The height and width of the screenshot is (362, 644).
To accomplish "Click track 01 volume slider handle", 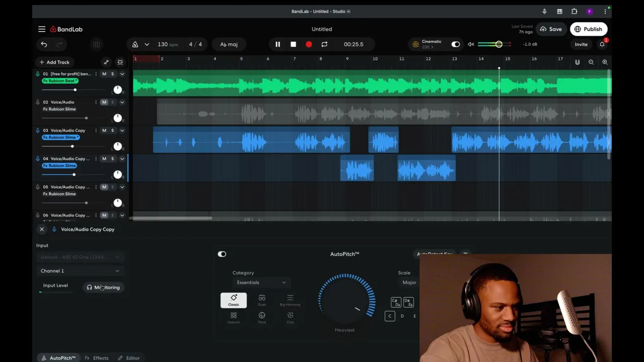I will pyautogui.click(x=75, y=90).
